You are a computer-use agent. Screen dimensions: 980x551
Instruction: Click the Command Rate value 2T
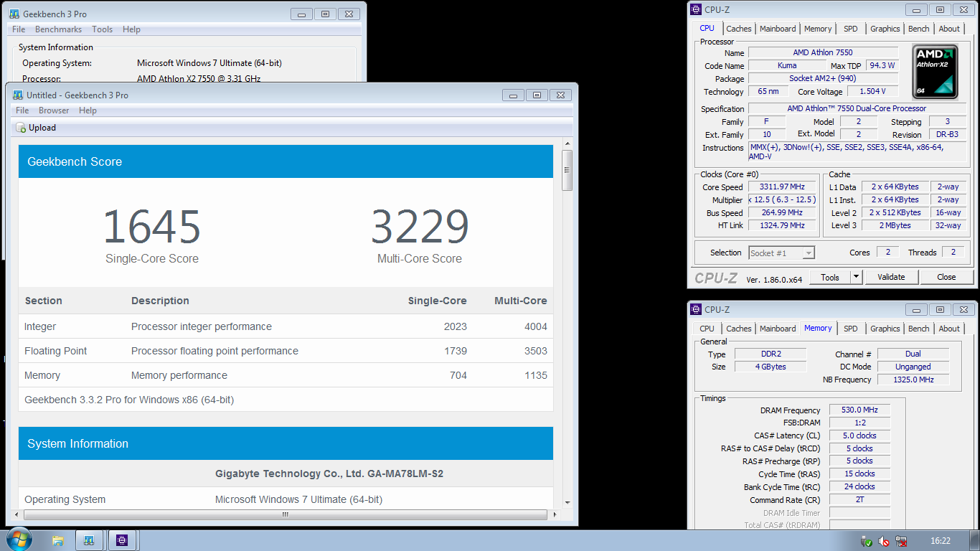pos(860,500)
